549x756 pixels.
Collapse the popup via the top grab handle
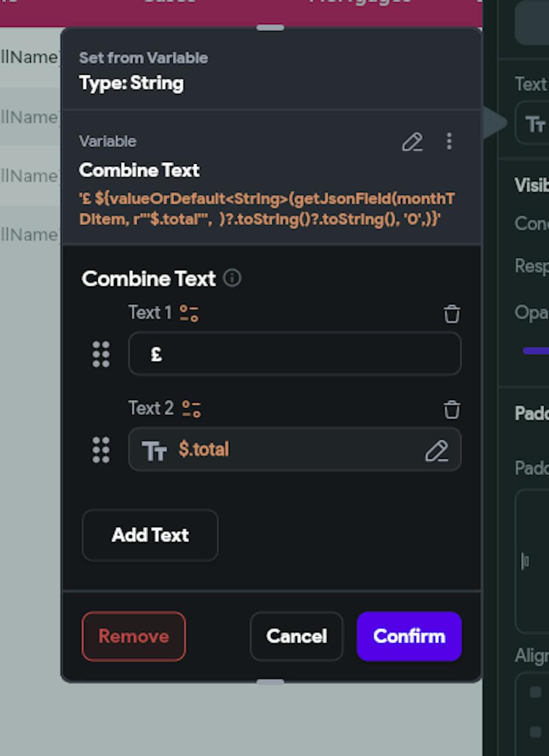pyautogui.click(x=270, y=26)
